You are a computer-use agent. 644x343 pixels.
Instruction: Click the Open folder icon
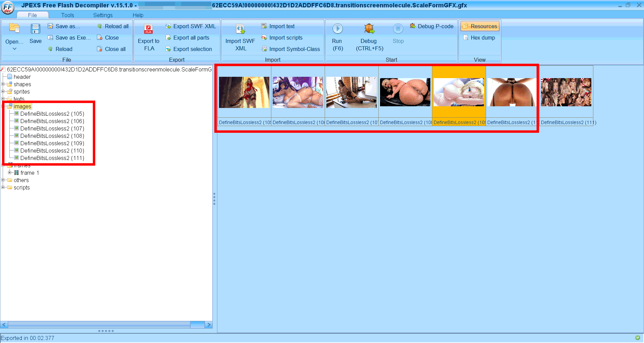pos(14,28)
